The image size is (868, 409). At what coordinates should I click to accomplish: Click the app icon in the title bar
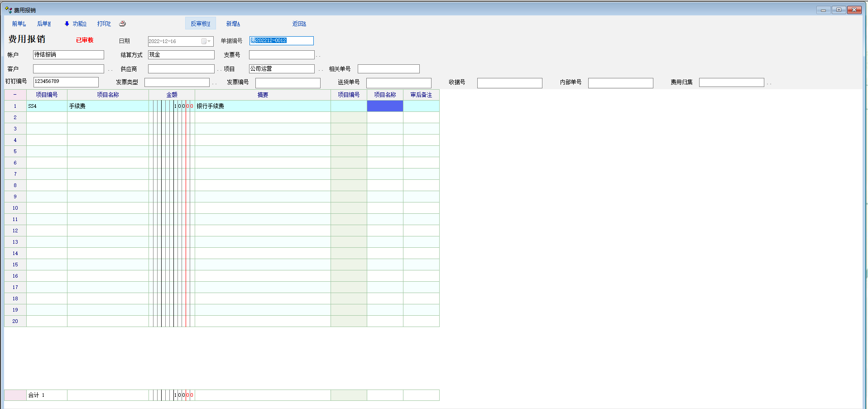coord(8,10)
